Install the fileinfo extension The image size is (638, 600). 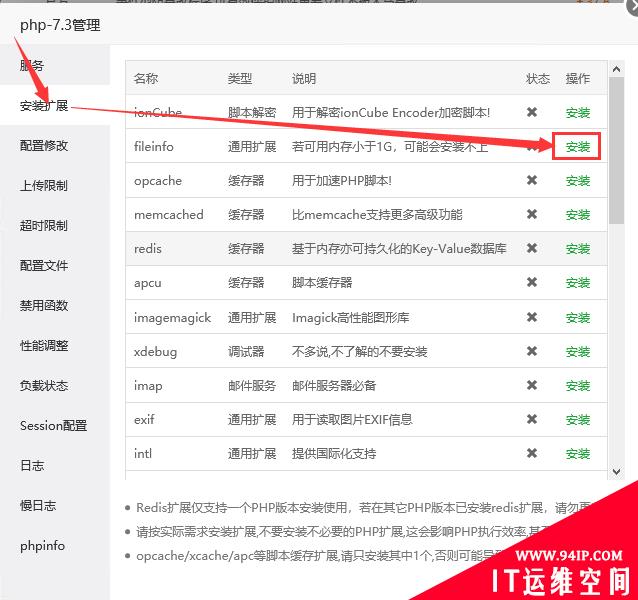(x=578, y=146)
